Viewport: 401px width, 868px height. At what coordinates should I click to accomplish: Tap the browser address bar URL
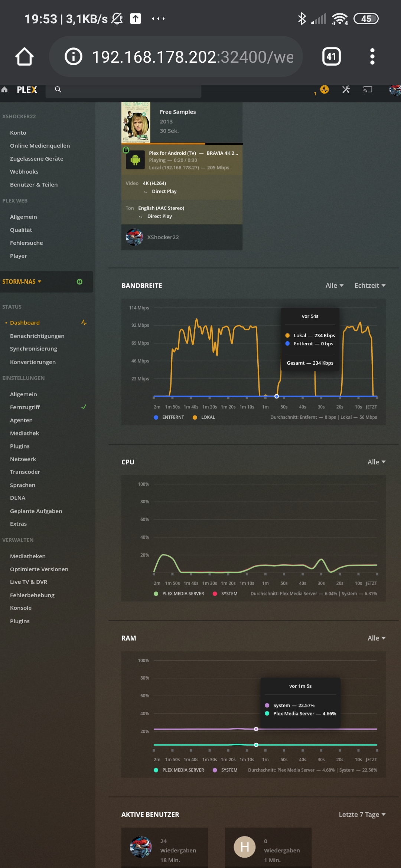[192, 57]
